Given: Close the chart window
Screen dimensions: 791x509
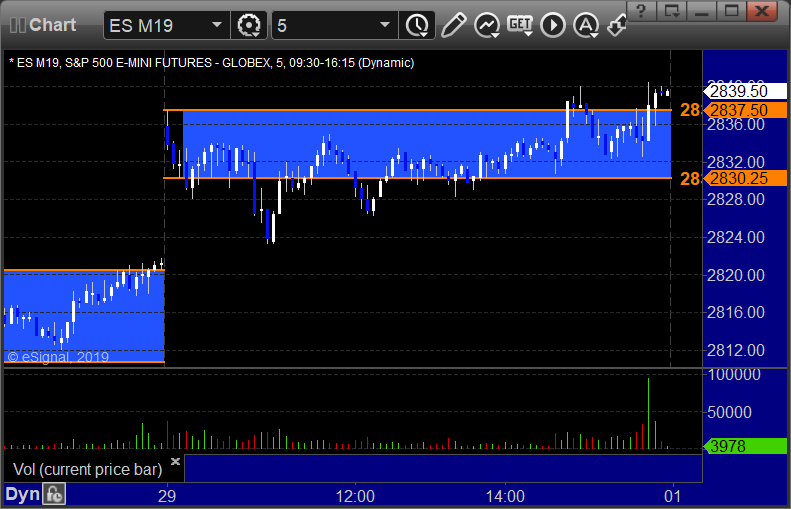Looking at the screenshot, I should point(762,10).
